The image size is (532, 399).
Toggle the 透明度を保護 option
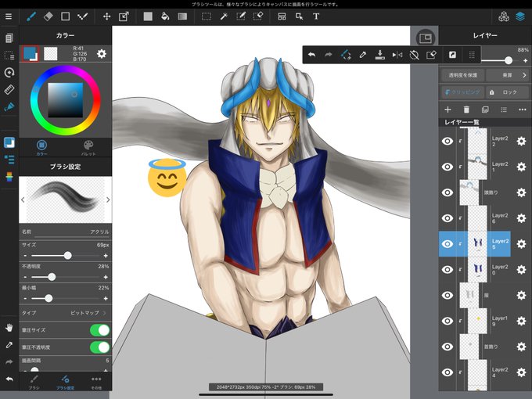(x=463, y=75)
